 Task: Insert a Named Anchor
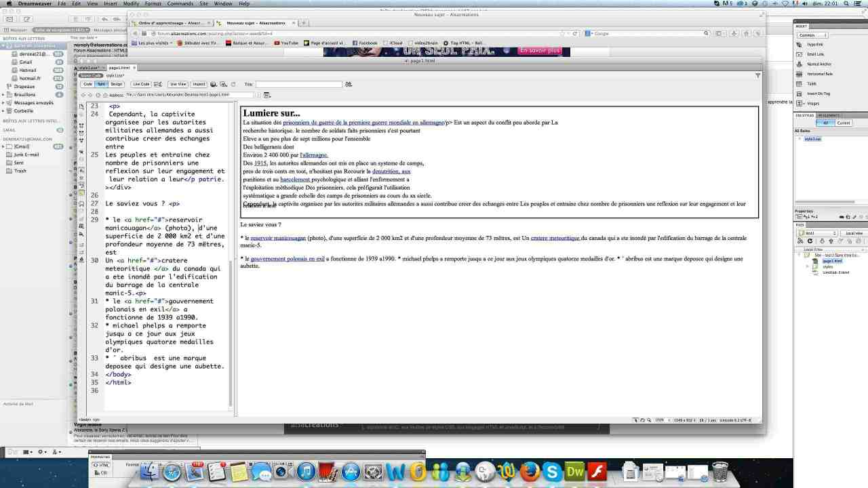818,64
